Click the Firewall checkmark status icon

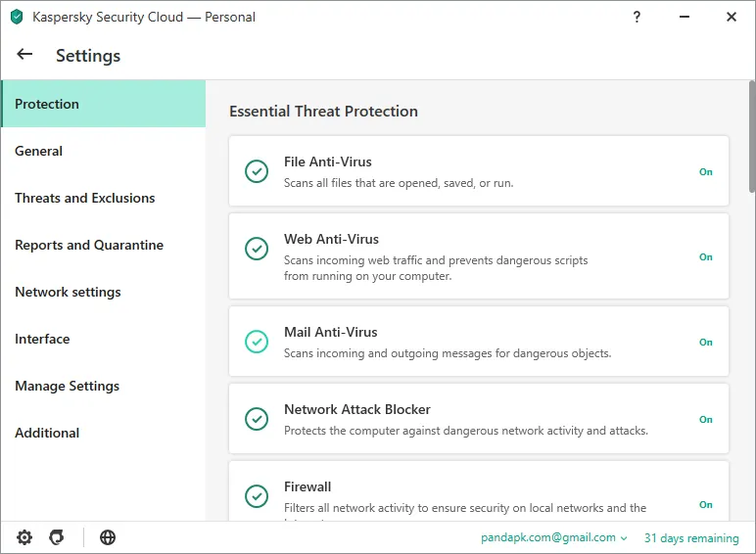pyautogui.click(x=257, y=496)
